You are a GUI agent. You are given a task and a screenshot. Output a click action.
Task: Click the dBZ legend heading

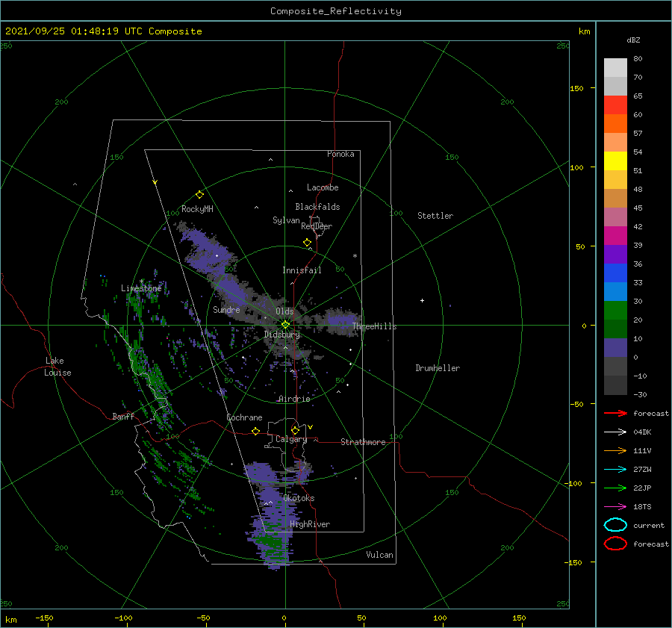click(x=633, y=40)
